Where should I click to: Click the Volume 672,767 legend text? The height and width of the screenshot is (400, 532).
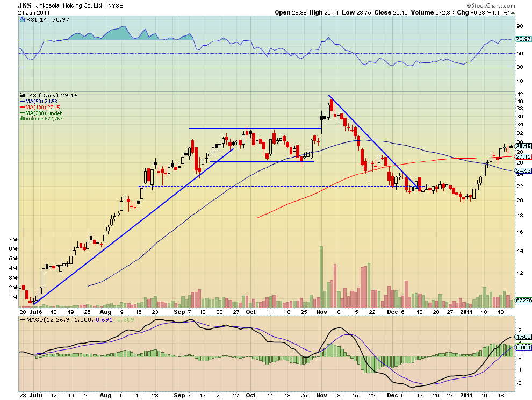[x=44, y=118]
